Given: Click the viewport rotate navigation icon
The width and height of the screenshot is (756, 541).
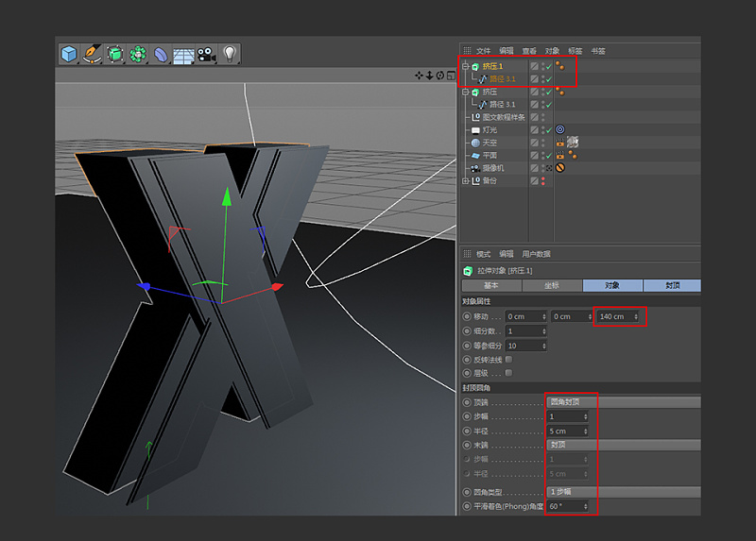Looking at the screenshot, I should 439,75.
